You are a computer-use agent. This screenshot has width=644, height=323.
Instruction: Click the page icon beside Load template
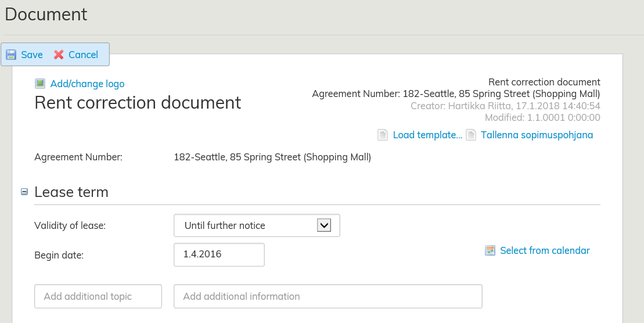click(383, 135)
